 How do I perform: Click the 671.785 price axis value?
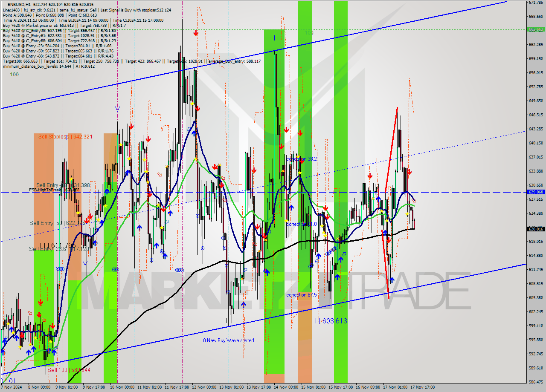536,3
